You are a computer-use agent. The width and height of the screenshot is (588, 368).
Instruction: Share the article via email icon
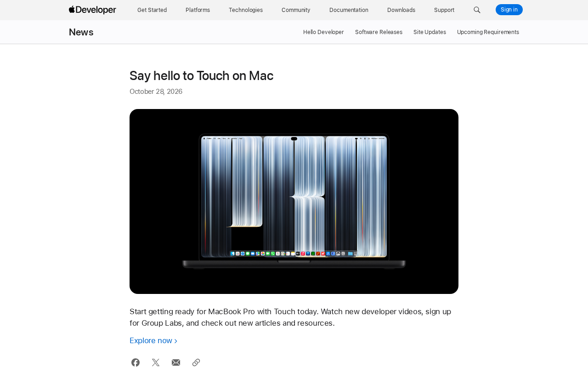coord(176,362)
